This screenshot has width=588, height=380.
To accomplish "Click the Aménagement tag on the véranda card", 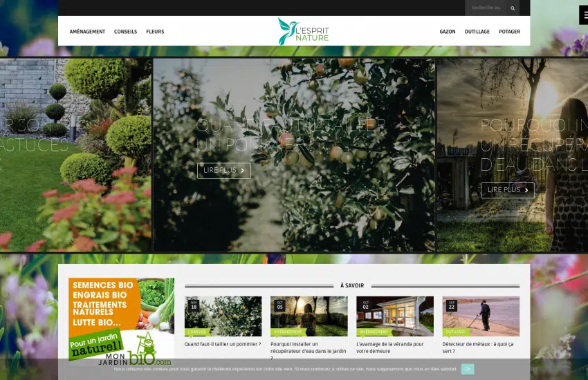I will [x=374, y=332].
